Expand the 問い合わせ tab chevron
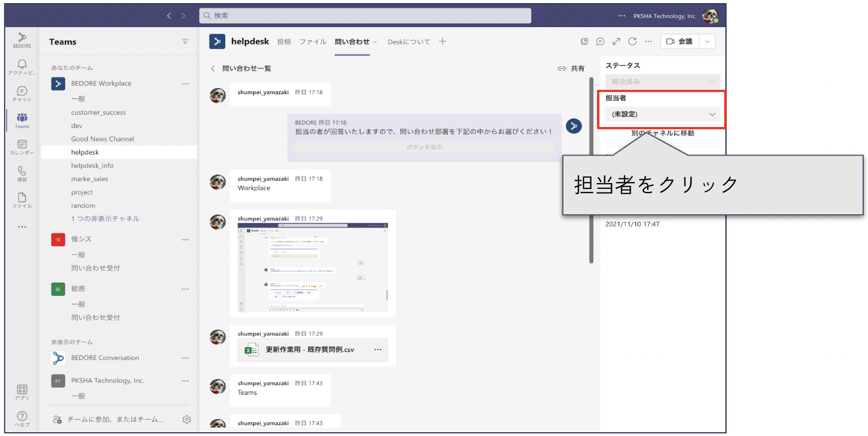The height and width of the screenshot is (436, 868). pyautogui.click(x=375, y=42)
